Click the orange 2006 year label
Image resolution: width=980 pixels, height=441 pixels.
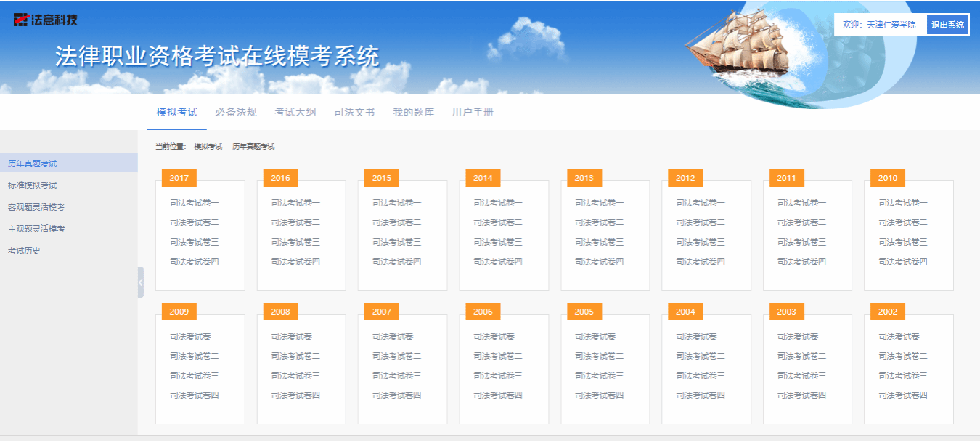(483, 312)
